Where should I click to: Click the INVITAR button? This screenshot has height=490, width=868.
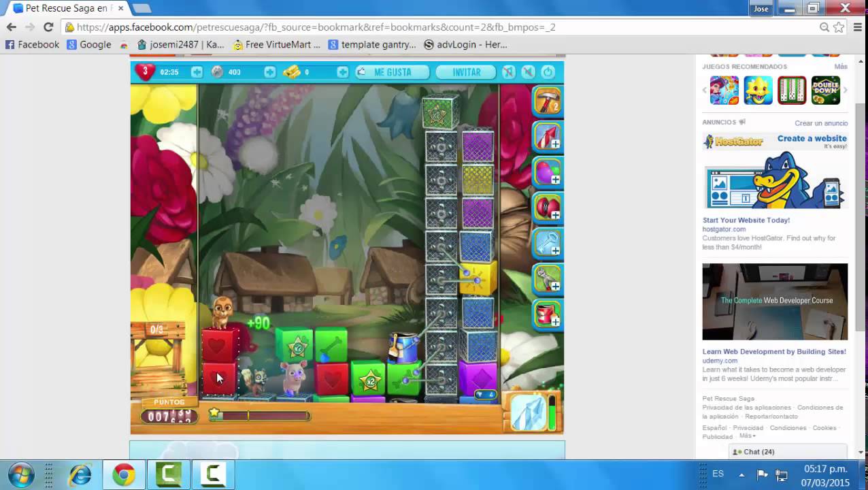tap(466, 72)
